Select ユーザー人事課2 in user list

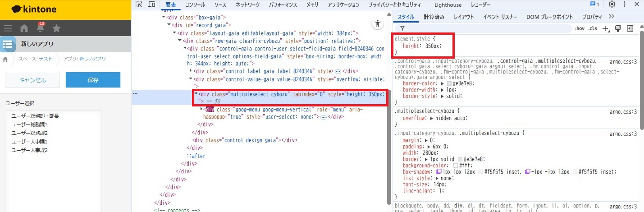point(29,150)
